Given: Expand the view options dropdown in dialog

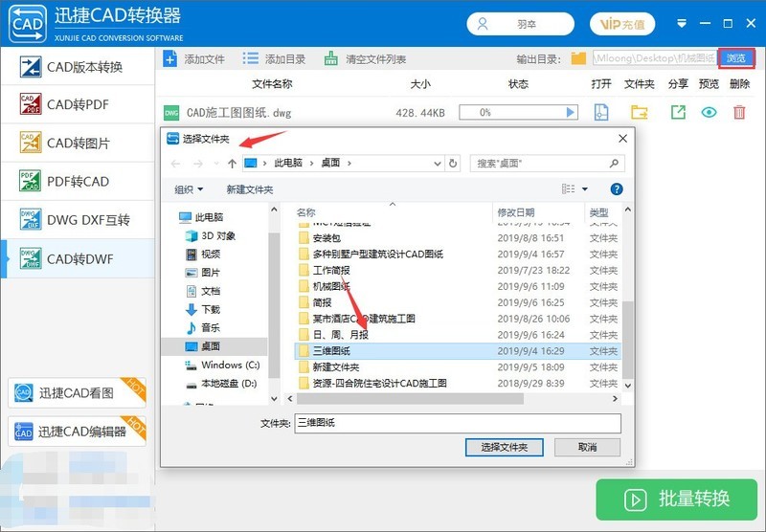Looking at the screenshot, I should (585, 189).
